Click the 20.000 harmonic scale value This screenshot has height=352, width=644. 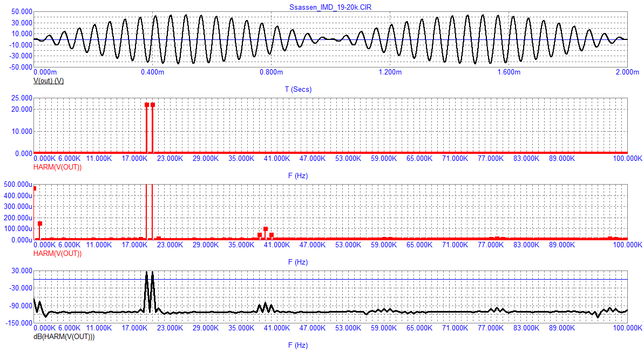click(22, 109)
